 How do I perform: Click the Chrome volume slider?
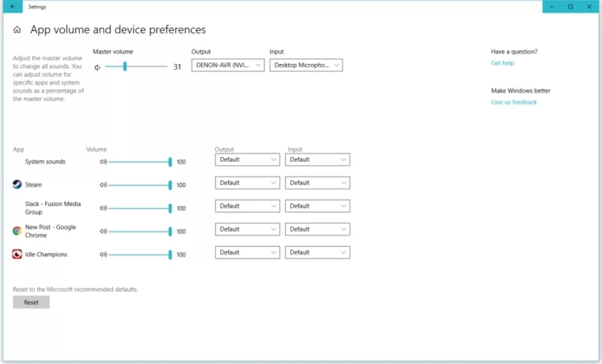140,231
